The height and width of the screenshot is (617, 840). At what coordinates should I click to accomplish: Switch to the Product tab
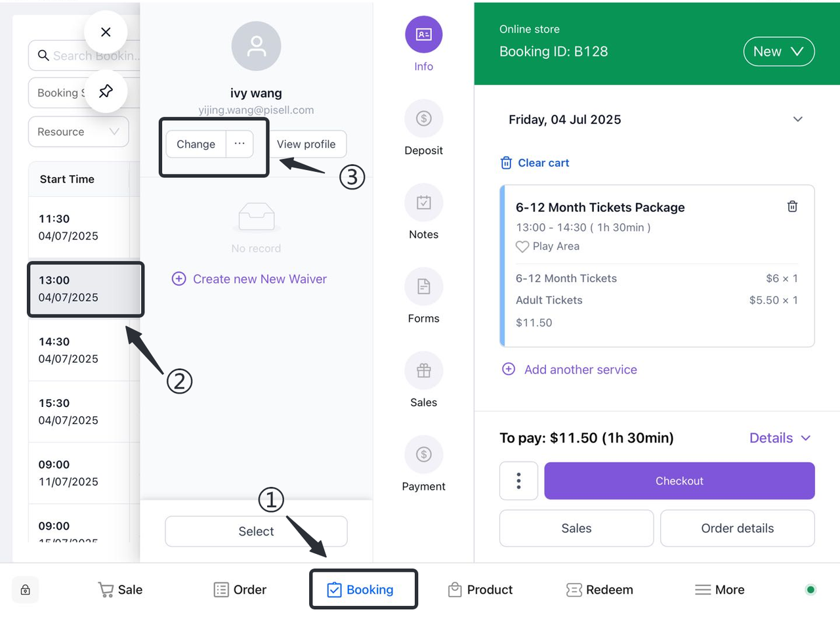pos(480,589)
